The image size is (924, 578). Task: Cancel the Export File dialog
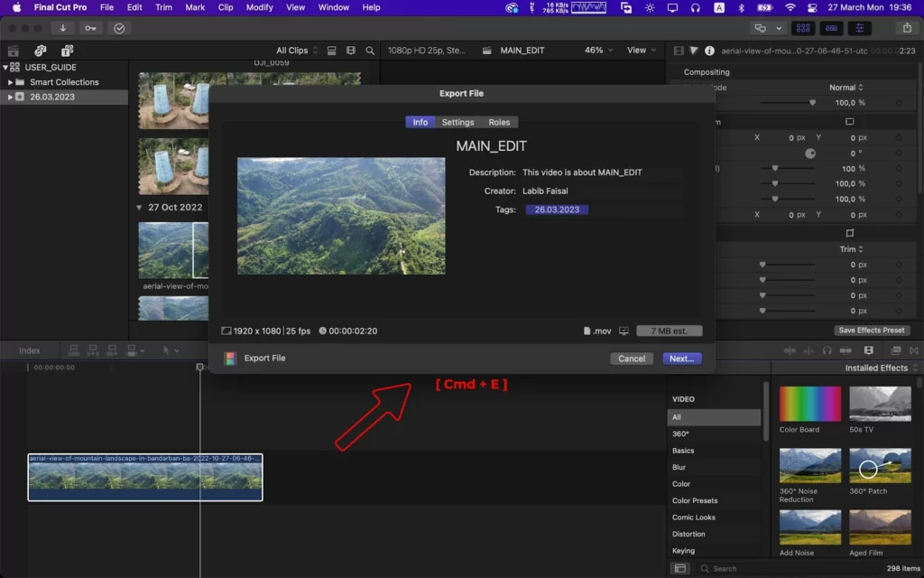[632, 359]
